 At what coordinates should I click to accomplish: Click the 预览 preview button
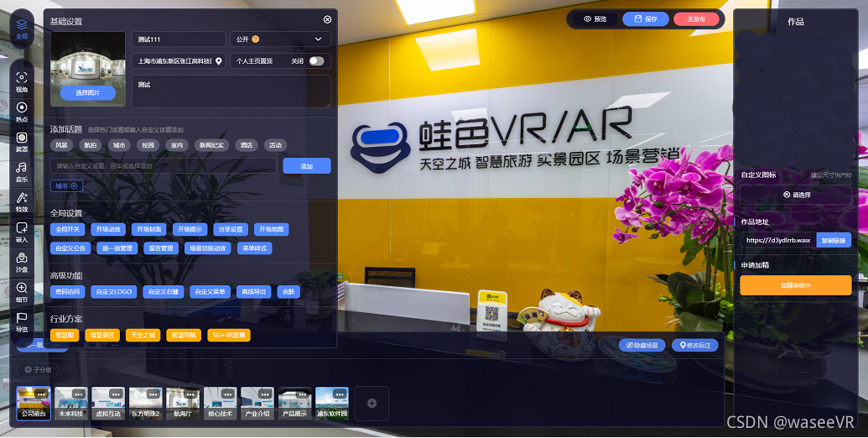pyautogui.click(x=595, y=18)
